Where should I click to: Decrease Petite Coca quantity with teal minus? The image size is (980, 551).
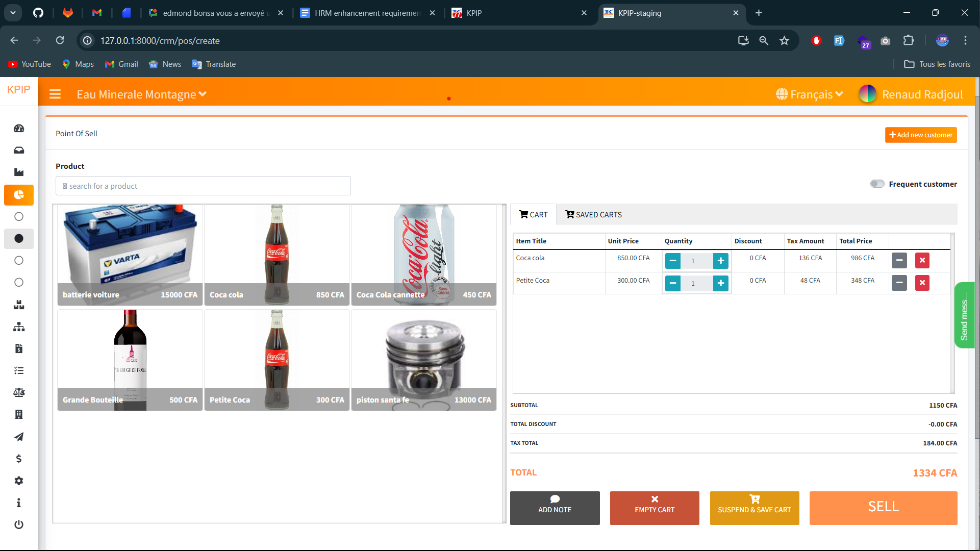pos(673,283)
